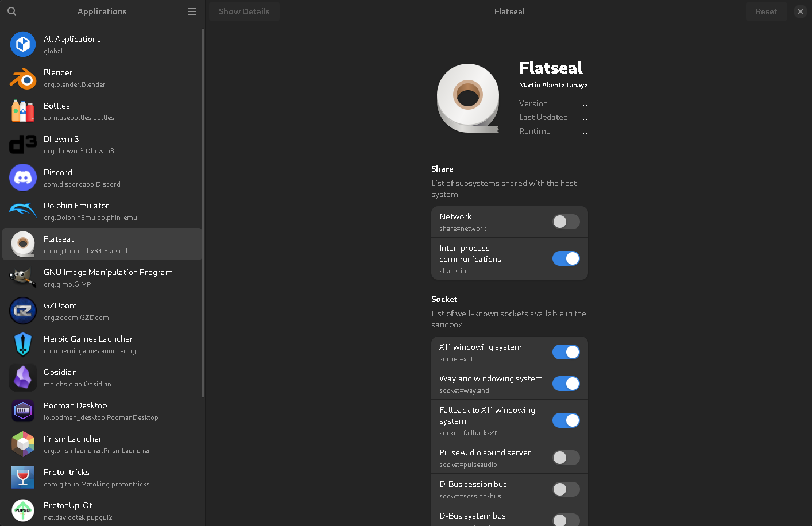Viewport: 812px width, 526px height.
Task: Click the large Flatseal logo image
Action: 468,98
